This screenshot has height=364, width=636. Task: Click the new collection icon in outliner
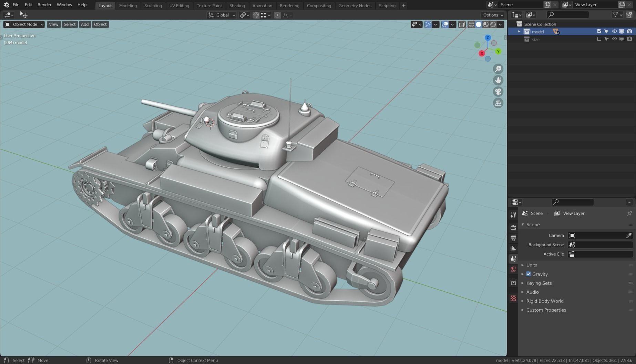coord(629,15)
